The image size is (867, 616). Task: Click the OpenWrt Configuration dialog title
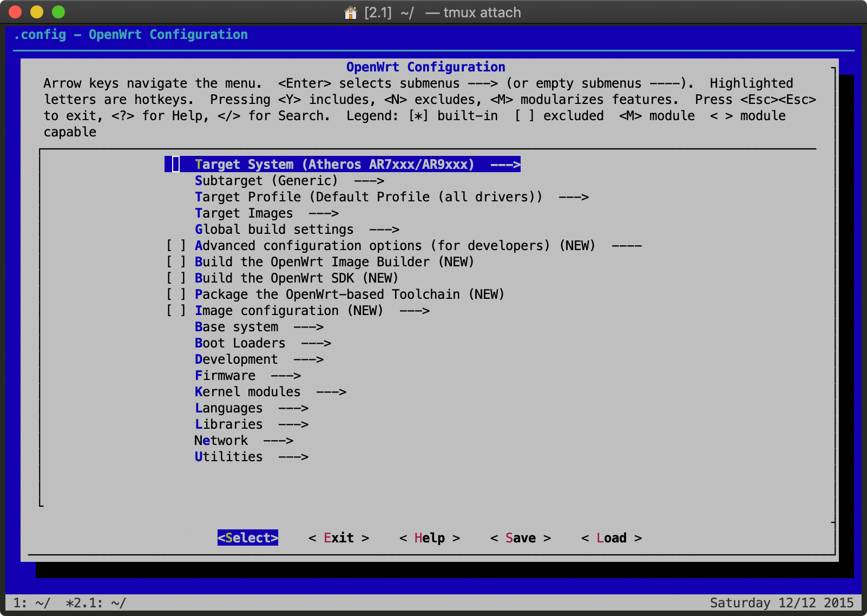425,67
